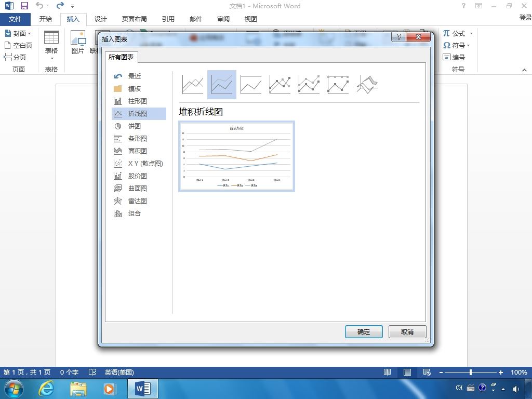This screenshot has height=399, width=532.
Task: Confirm with the 确定 button
Action: (x=364, y=332)
